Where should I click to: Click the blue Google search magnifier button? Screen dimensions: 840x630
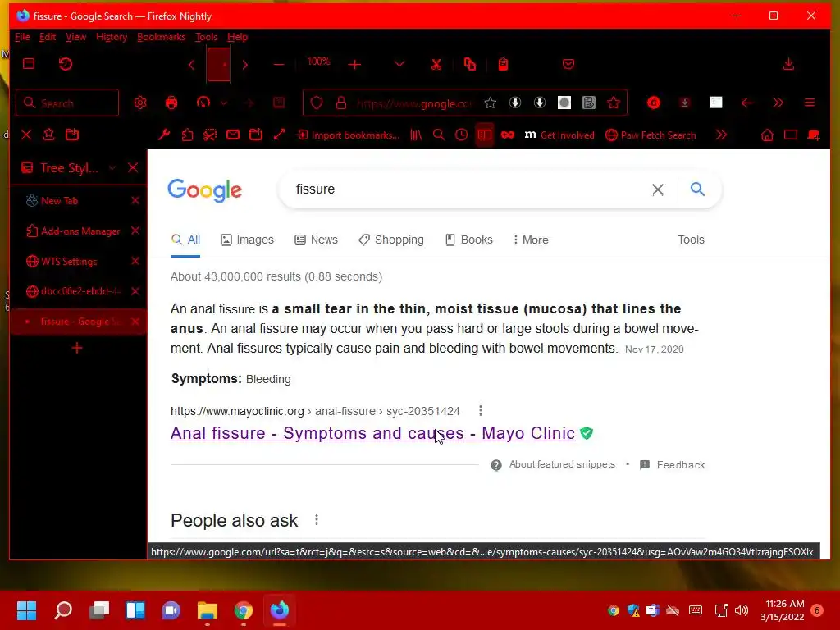click(697, 189)
